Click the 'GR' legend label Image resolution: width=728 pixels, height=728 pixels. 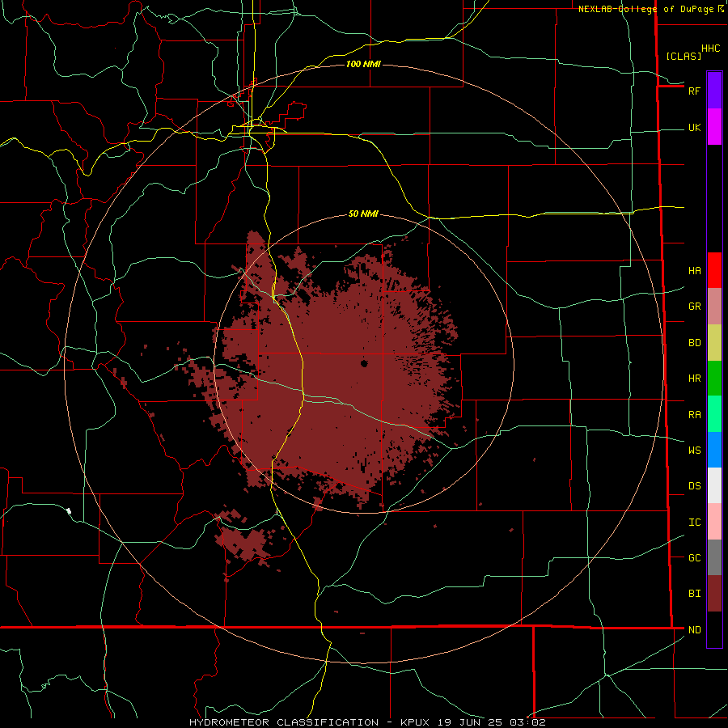click(695, 307)
